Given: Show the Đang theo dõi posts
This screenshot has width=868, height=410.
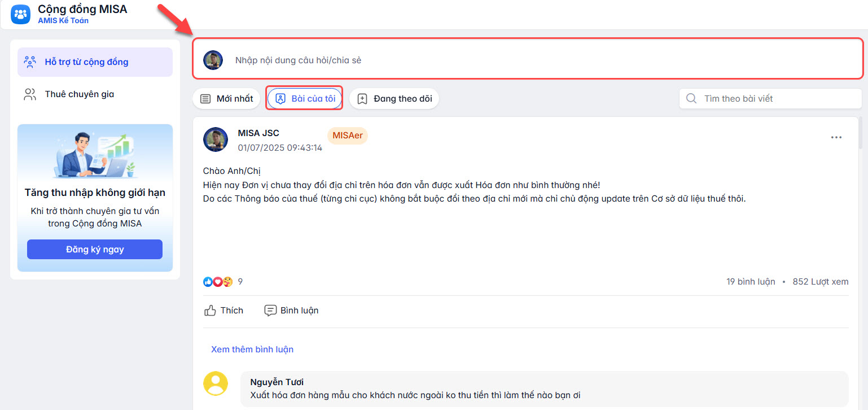Looking at the screenshot, I should coord(394,99).
